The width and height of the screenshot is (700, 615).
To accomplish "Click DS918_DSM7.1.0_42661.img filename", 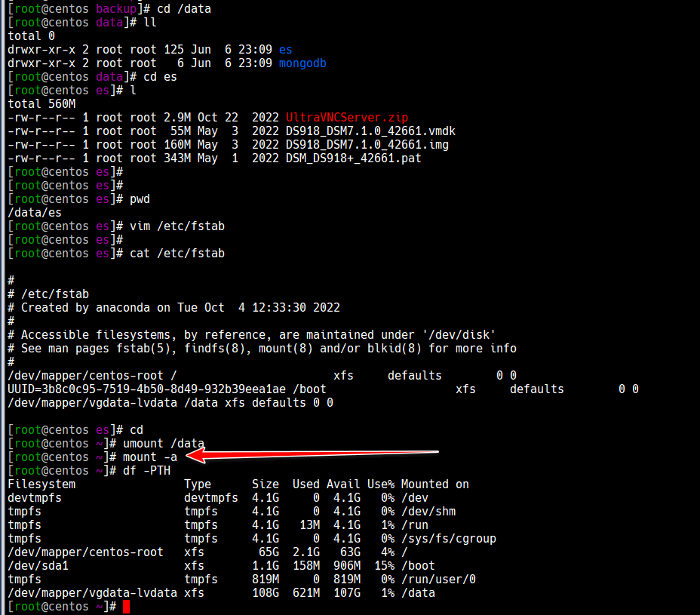I will click(367, 145).
